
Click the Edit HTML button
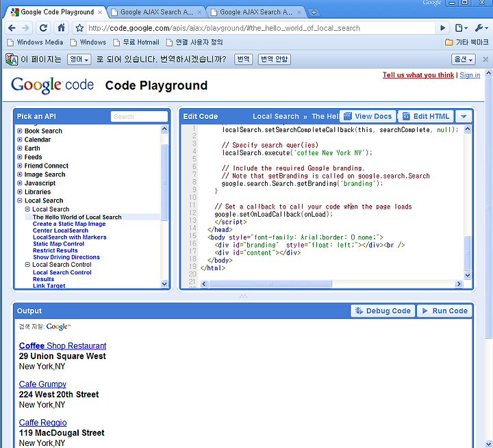click(x=426, y=116)
